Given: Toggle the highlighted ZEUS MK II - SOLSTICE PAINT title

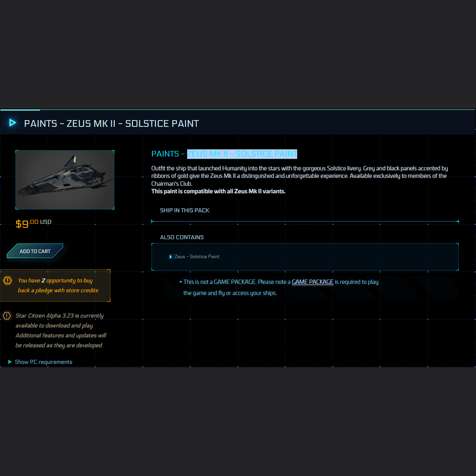Looking at the screenshot, I should pos(242,154).
